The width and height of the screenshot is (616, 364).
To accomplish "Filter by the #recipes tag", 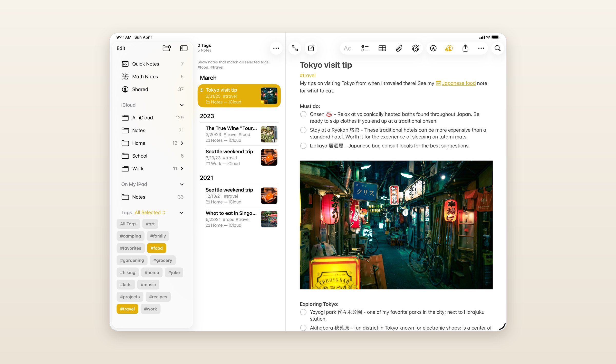I will 158,297.
